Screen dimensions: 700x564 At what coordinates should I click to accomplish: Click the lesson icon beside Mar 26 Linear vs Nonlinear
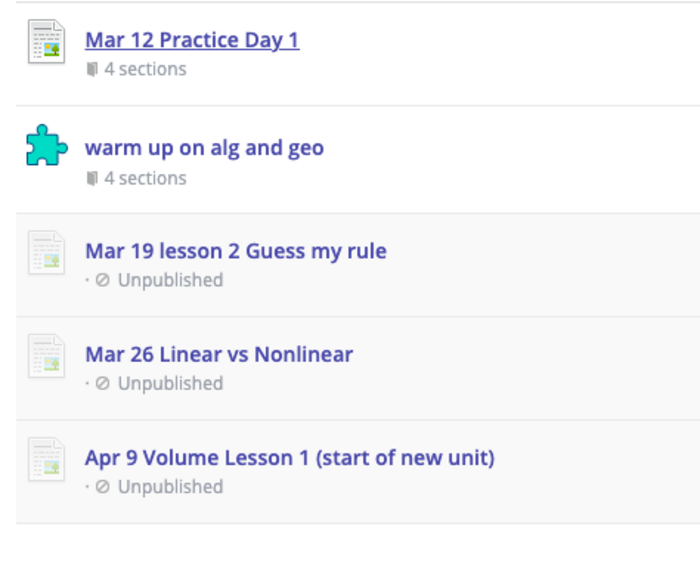pyautogui.click(x=47, y=355)
